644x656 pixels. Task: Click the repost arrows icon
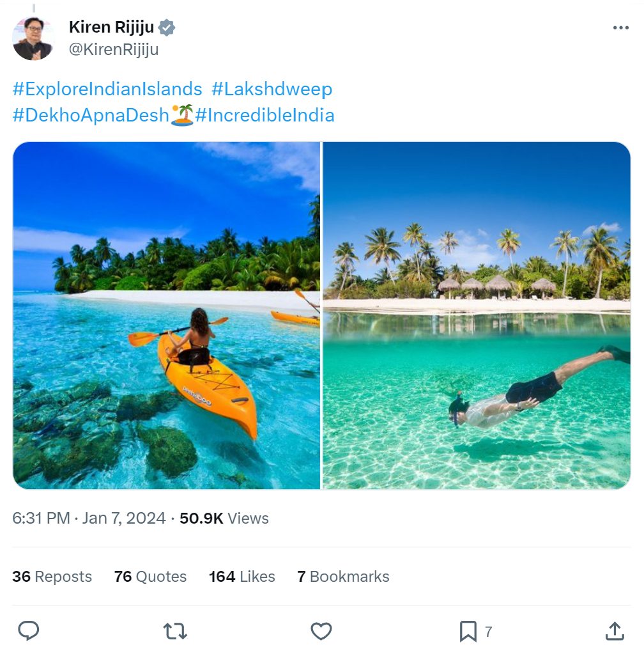(x=175, y=631)
